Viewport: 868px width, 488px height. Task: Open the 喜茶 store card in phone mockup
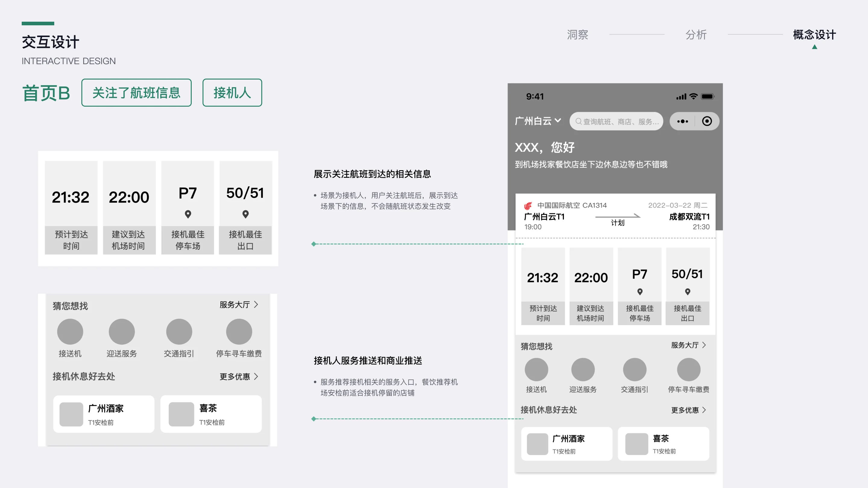[x=663, y=444]
